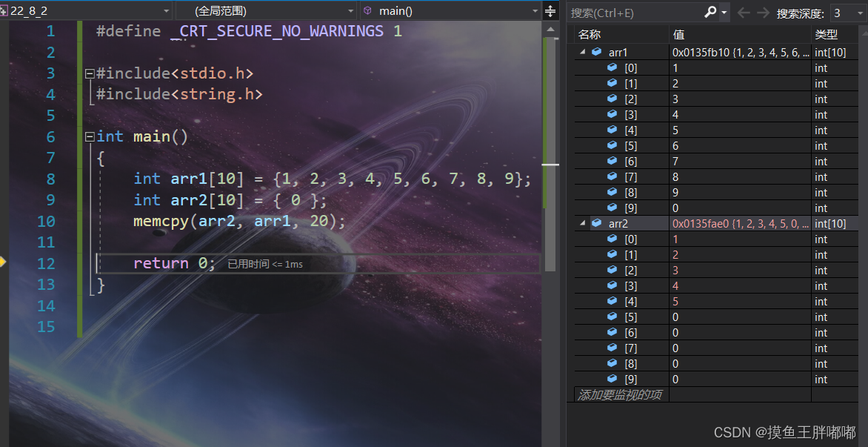This screenshot has width=868, height=447.
Task: Click arr1 value 0x0135fb10 cell
Action: [740, 52]
